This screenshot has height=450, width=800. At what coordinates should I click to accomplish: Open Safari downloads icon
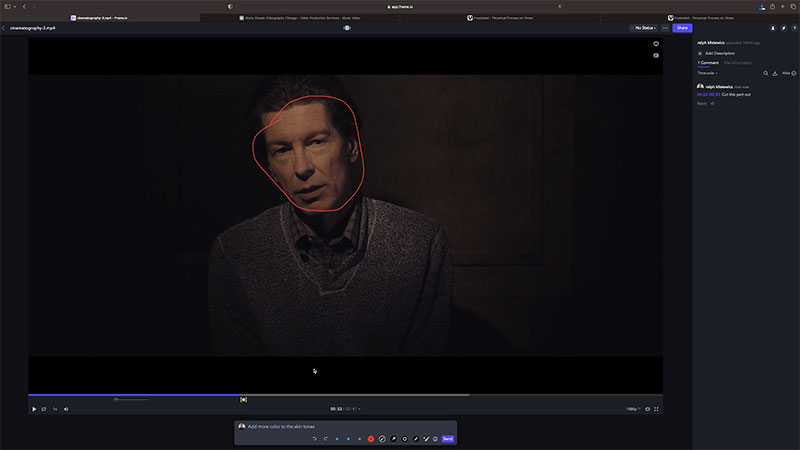[x=762, y=7]
